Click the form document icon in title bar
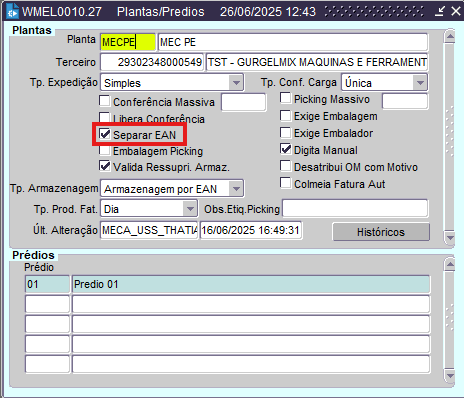This screenshot has width=464, height=398. 13,11
